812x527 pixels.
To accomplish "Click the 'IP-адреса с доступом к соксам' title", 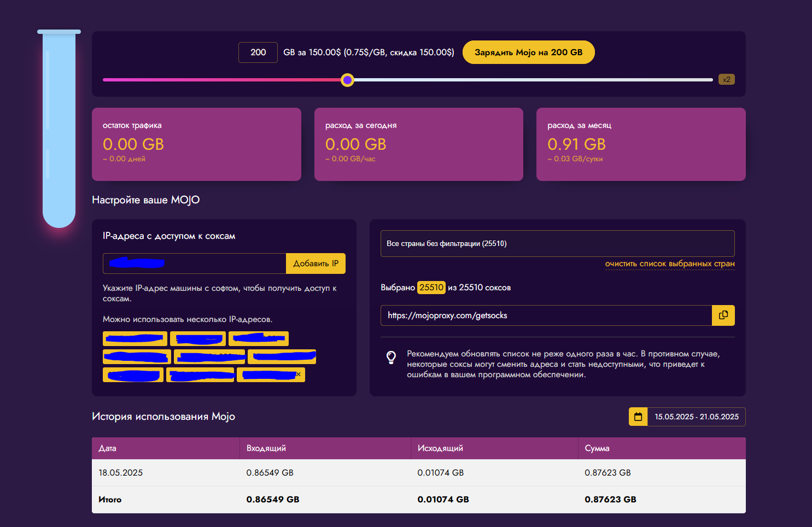I will pos(169,236).
